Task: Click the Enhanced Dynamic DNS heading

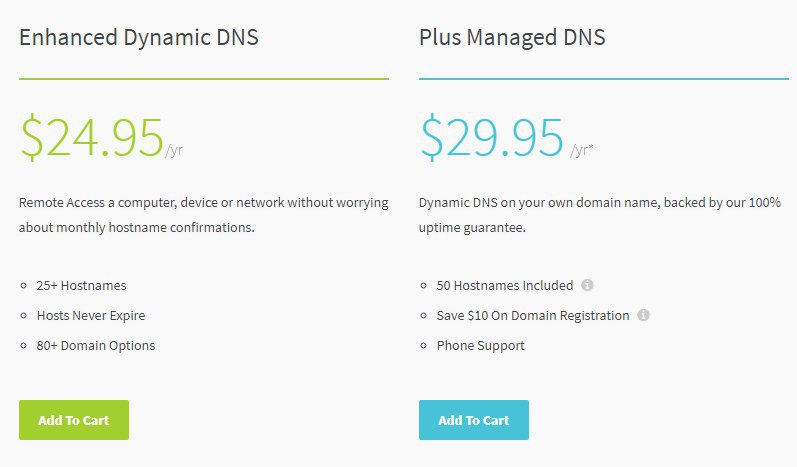Action: tap(138, 38)
